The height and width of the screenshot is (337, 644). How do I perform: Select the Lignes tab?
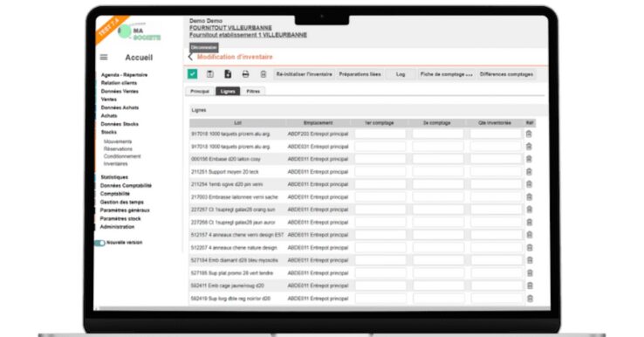click(x=228, y=92)
